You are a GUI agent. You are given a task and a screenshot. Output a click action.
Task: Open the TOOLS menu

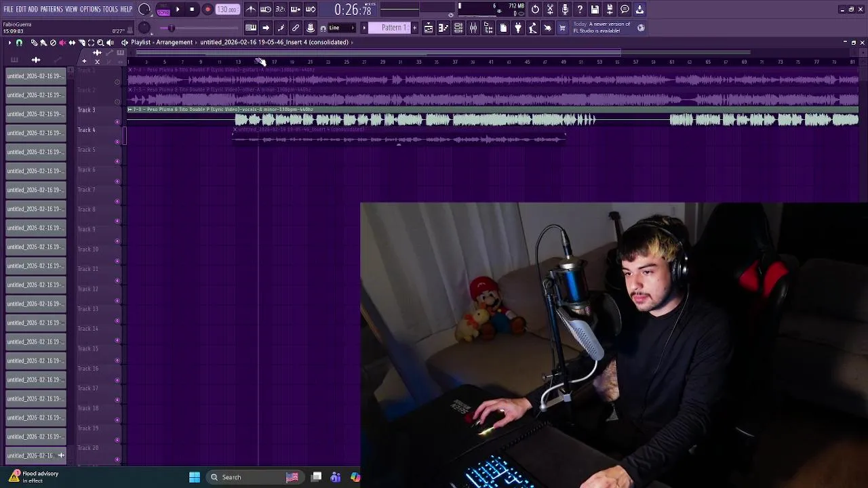[110, 9]
